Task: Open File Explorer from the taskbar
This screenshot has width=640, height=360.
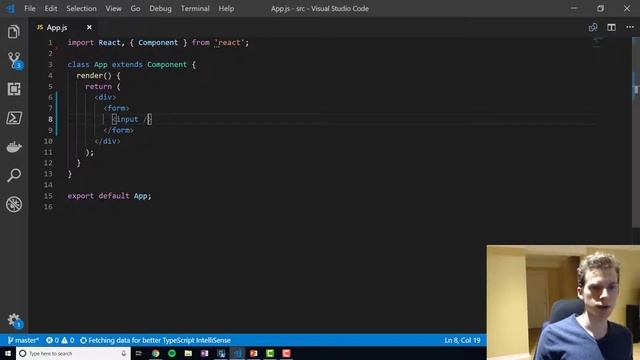Action: 188,353
